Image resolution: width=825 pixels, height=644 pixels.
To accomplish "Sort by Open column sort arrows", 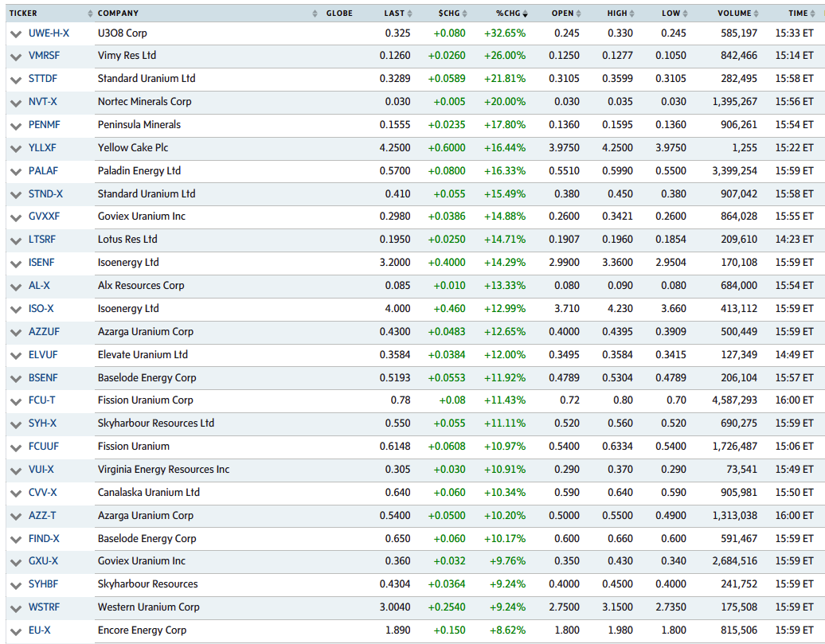I will pos(578,14).
